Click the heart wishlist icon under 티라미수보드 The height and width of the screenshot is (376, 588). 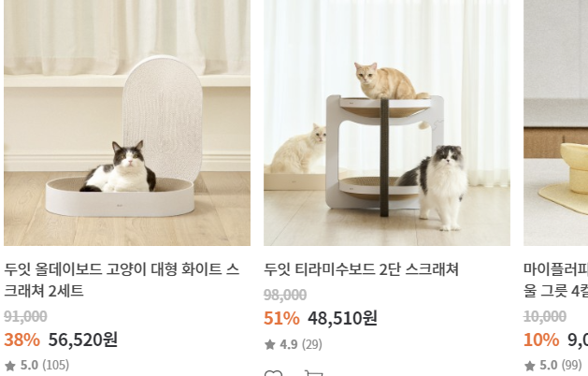pos(273,373)
